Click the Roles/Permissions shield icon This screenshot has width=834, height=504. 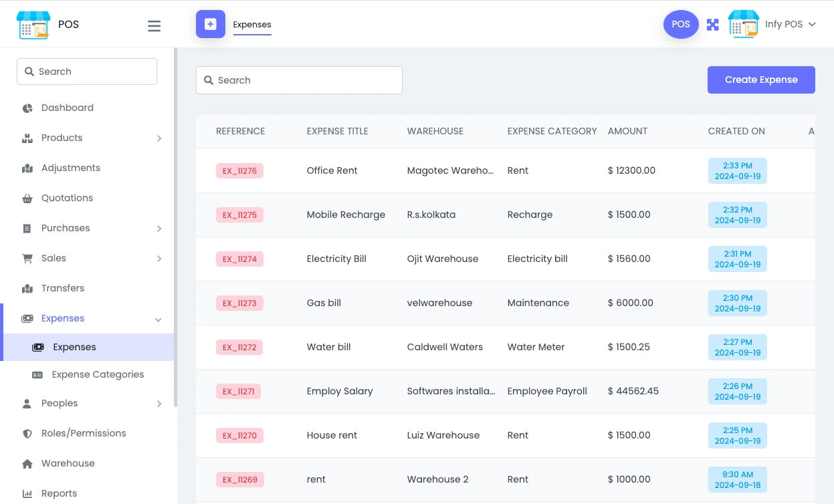pyautogui.click(x=27, y=434)
